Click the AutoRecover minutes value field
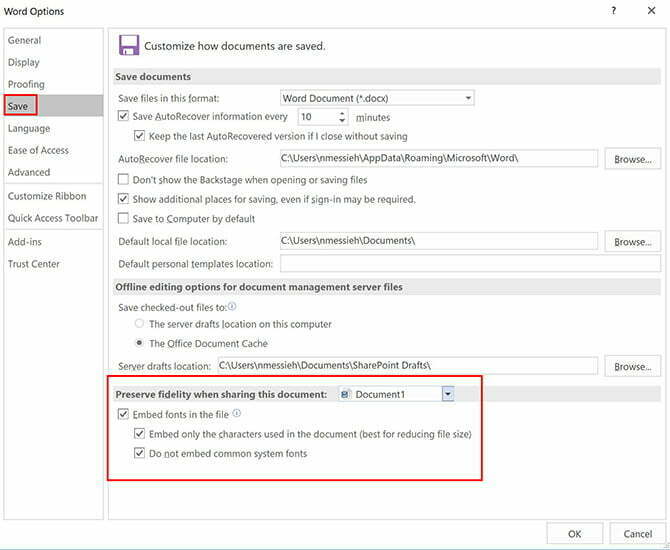The height and width of the screenshot is (550, 670). click(x=318, y=117)
